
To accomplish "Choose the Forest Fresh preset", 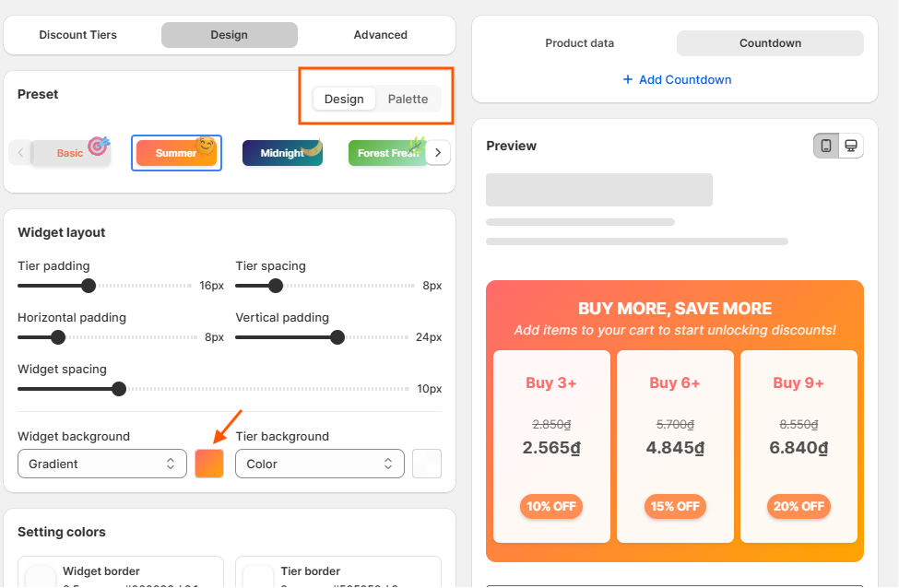I will coord(387,153).
